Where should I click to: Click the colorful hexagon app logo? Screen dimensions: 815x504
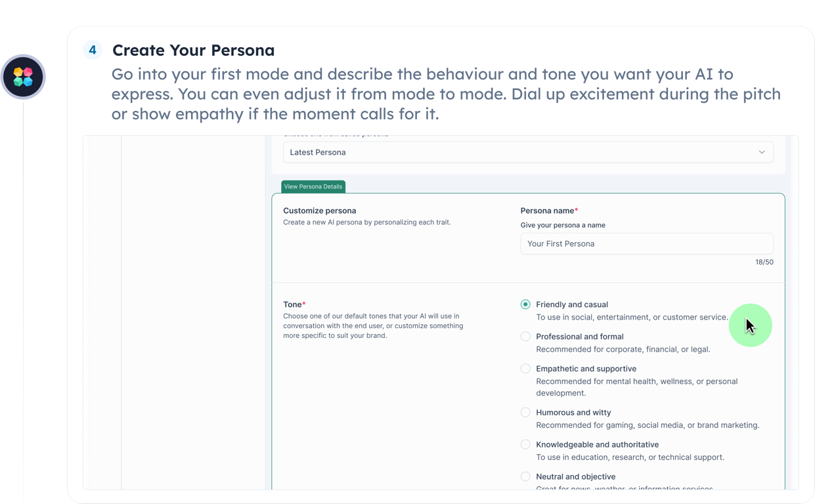point(23,77)
